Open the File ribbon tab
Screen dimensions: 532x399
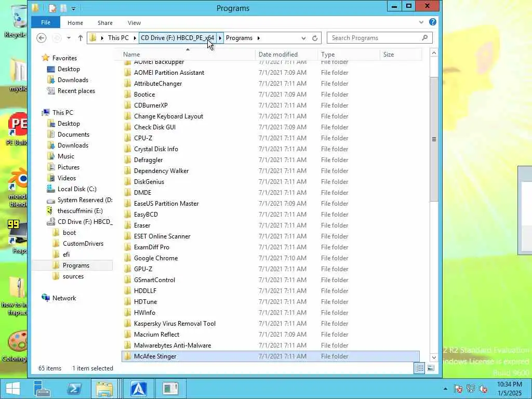[46, 22]
